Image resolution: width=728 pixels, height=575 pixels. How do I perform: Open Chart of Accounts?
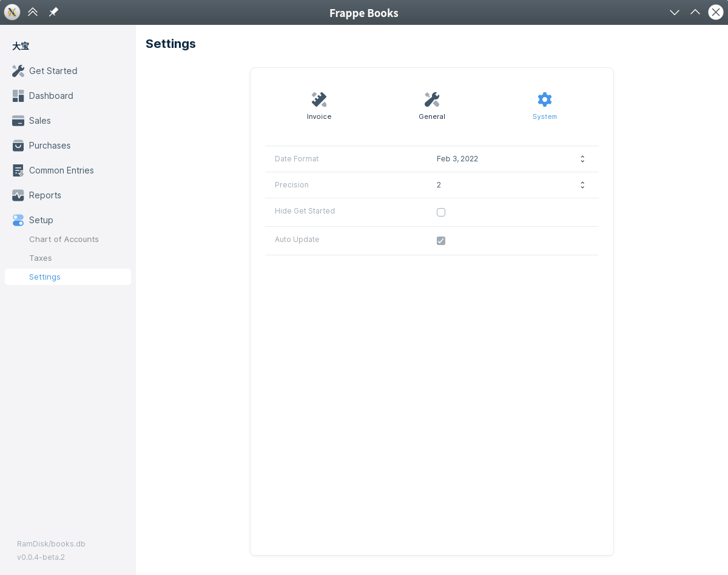coord(64,240)
